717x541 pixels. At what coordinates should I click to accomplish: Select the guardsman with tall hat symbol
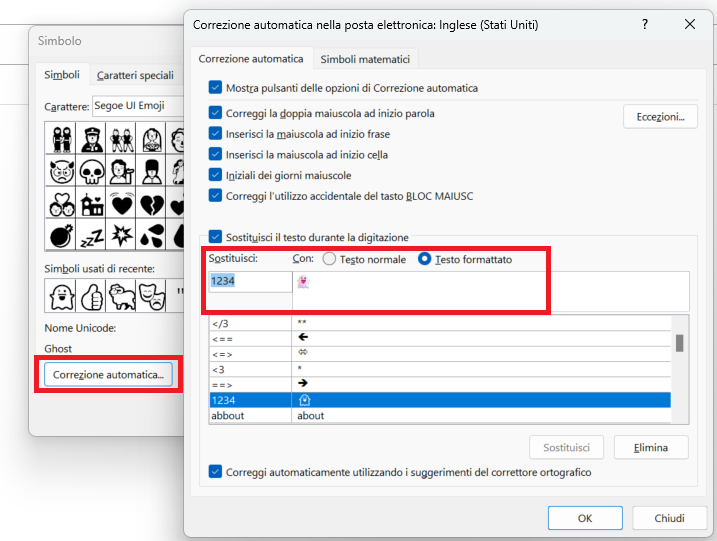coord(151,171)
